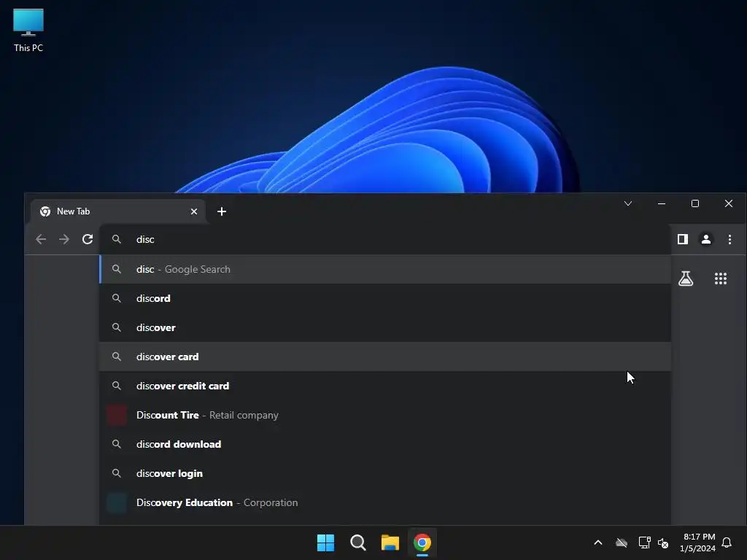
Task: Click Discovery Education logo thumbnail
Action: coord(117,502)
